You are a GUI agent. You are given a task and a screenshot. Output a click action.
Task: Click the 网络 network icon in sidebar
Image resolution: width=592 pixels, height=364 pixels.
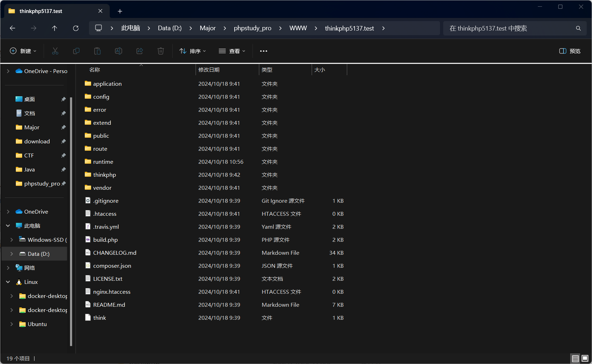(19, 268)
